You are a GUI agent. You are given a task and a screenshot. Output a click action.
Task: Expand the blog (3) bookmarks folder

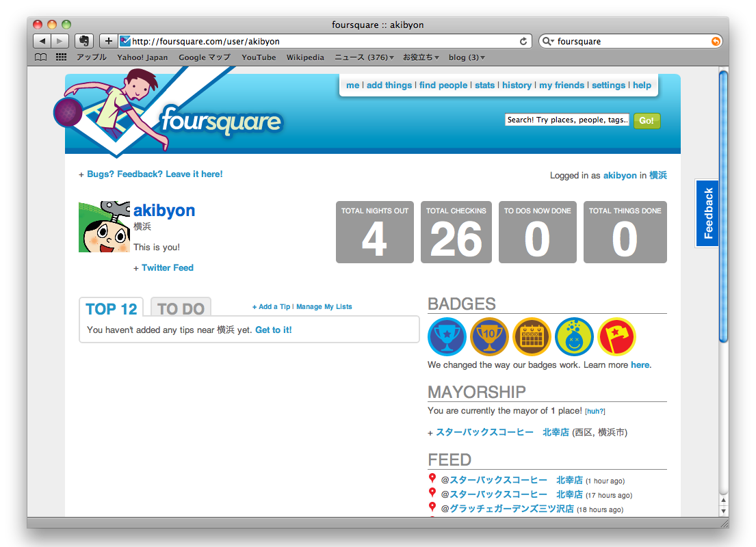click(467, 57)
